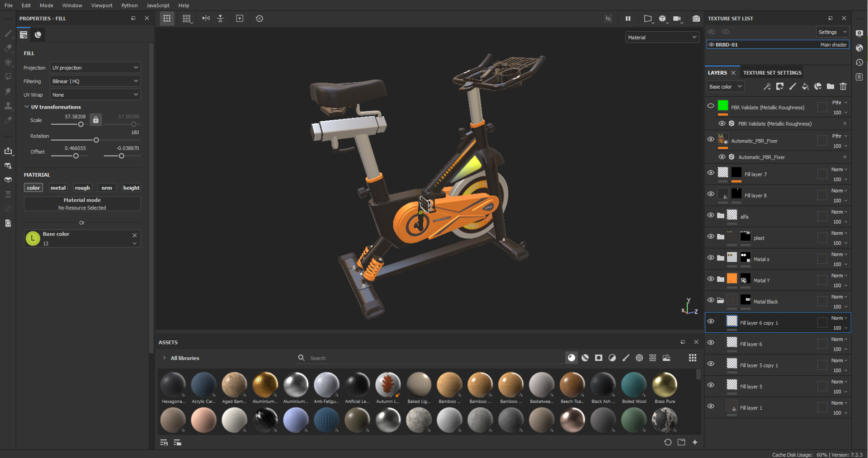The image size is (868, 458).
Task: Add a Fill layer with the paint bucket icon
Action: point(805,86)
